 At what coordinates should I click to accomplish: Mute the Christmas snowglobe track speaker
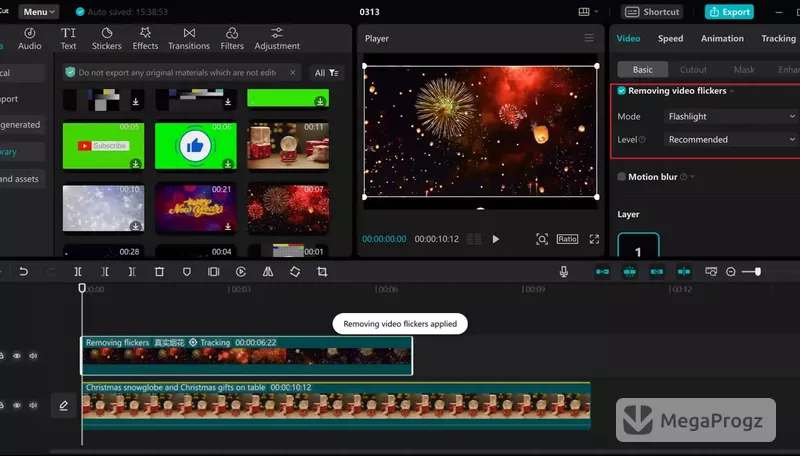tap(33, 406)
